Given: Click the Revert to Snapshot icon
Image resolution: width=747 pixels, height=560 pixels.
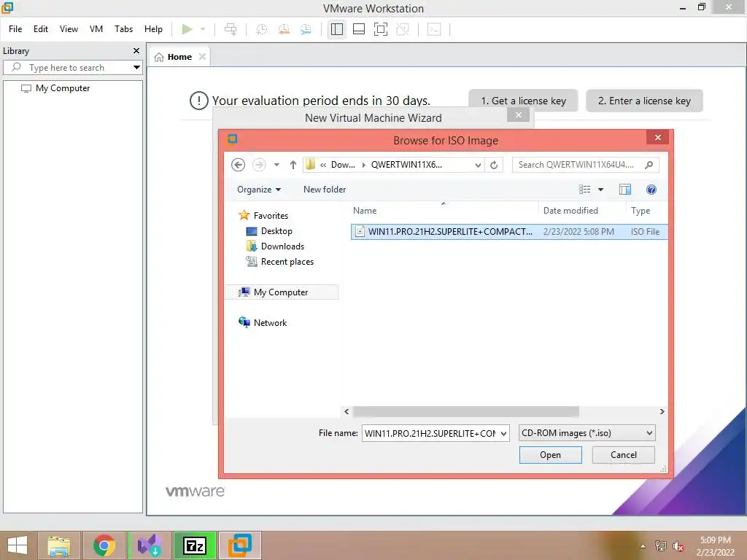Looking at the screenshot, I should pyautogui.click(x=284, y=29).
